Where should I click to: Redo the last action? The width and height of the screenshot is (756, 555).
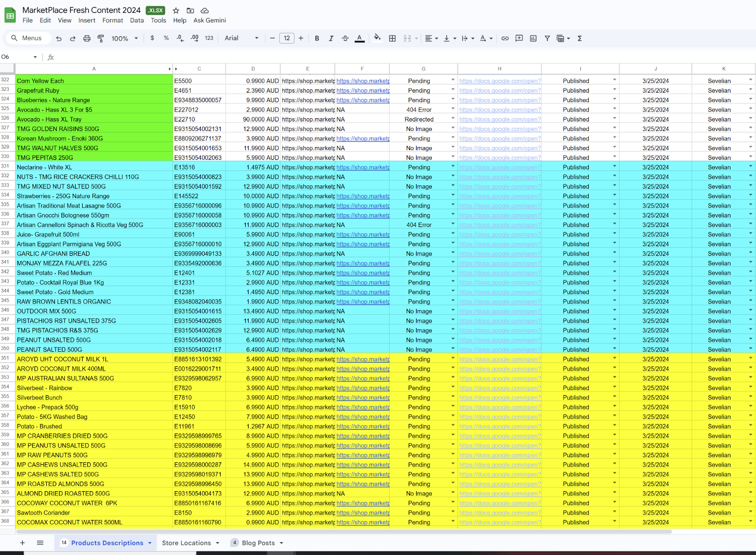[x=73, y=38]
